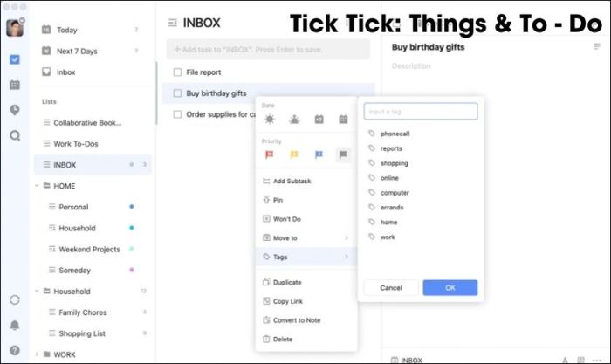The width and height of the screenshot is (611, 364).
Task: Choose Convert to Note
Action: (x=305, y=320)
